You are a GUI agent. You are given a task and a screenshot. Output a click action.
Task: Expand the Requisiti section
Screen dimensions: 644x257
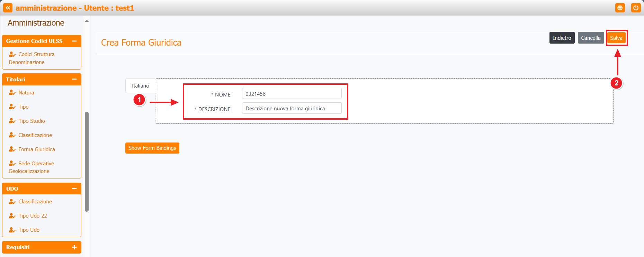point(74,247)
